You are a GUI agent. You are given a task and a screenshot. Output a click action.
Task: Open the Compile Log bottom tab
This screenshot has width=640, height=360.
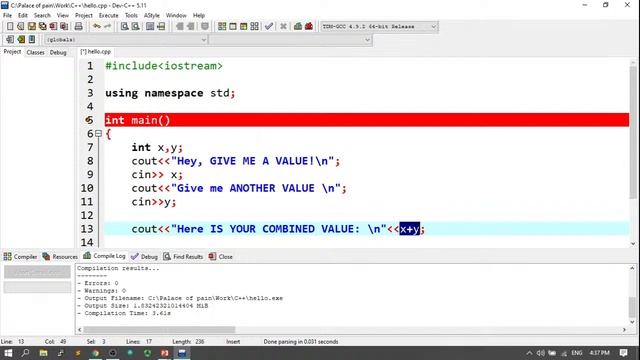[104, 256]
